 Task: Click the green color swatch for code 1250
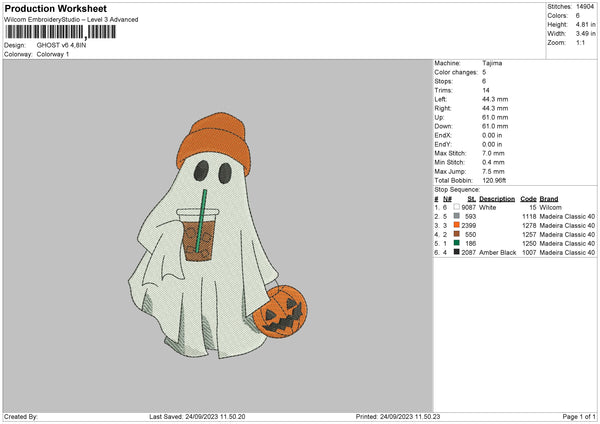(457, 243)
